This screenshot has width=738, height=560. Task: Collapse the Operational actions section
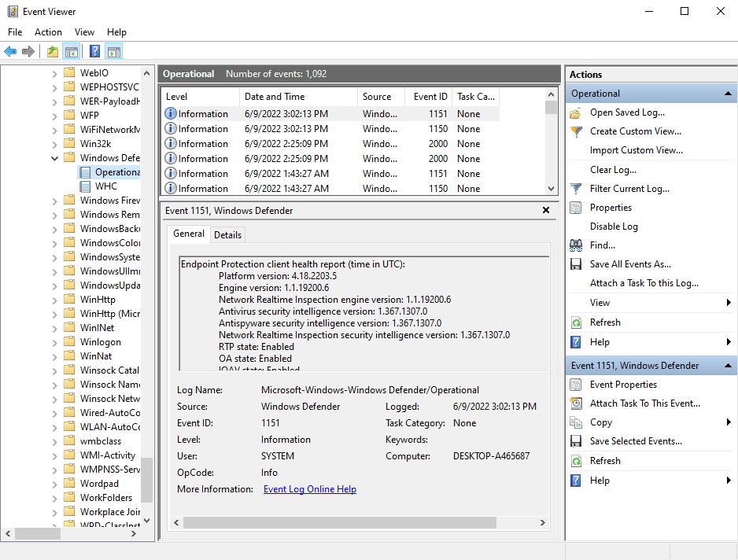(728, 93)
